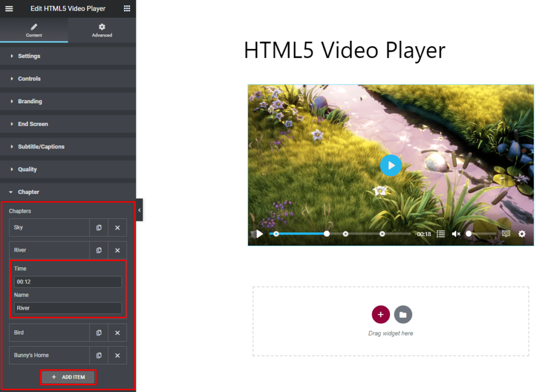
Task: Duplicate the Bunny's Home chapter
Action: point(98,355)
